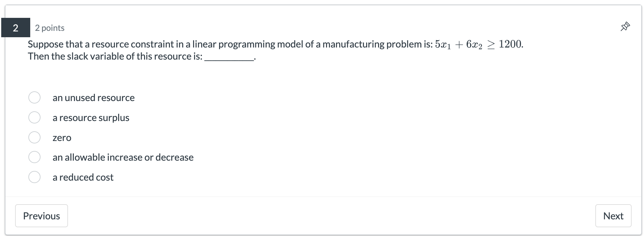644x236 pixels.
Task: Mark 'zero' by clicking its circle
Action: point(34,137)
